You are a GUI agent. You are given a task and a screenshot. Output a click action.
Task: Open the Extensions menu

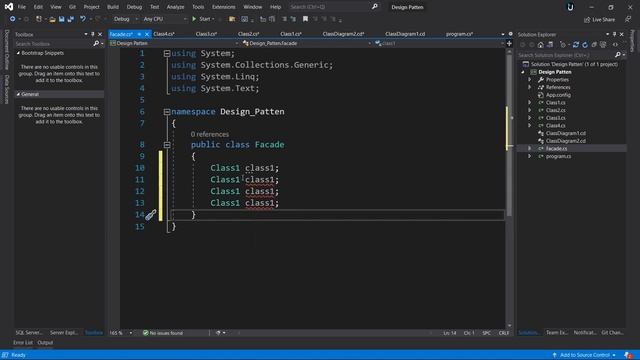pyautogui.click(x=223, y=7)
